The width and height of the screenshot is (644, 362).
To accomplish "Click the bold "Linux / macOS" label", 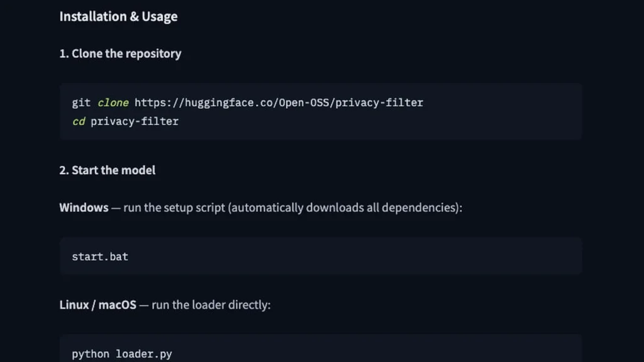I will [x=97, y=305].
